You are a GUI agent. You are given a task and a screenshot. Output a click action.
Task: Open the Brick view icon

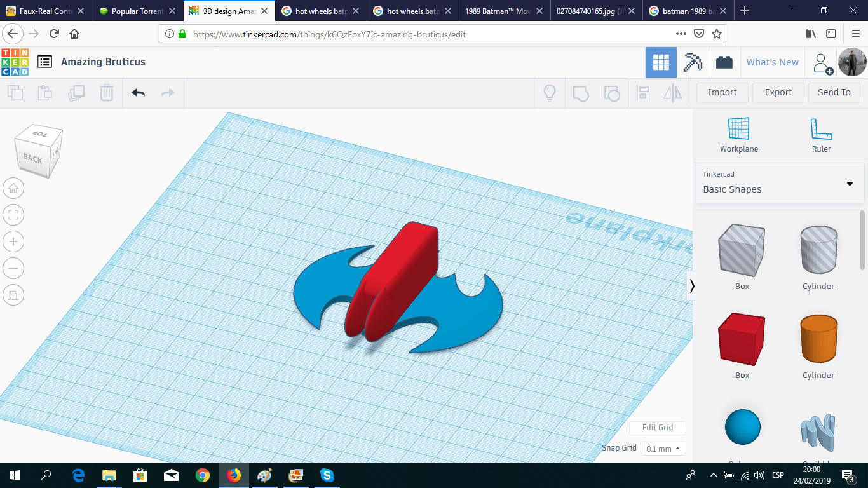(724, 62)
